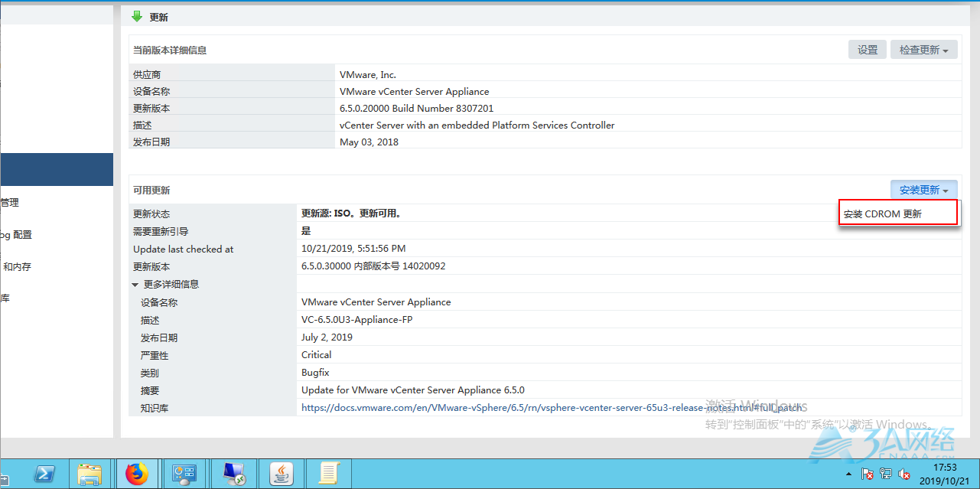This screenshot has height=489, width=980.
Task: Click the green update arrow icon
Action: pos(137,16)
